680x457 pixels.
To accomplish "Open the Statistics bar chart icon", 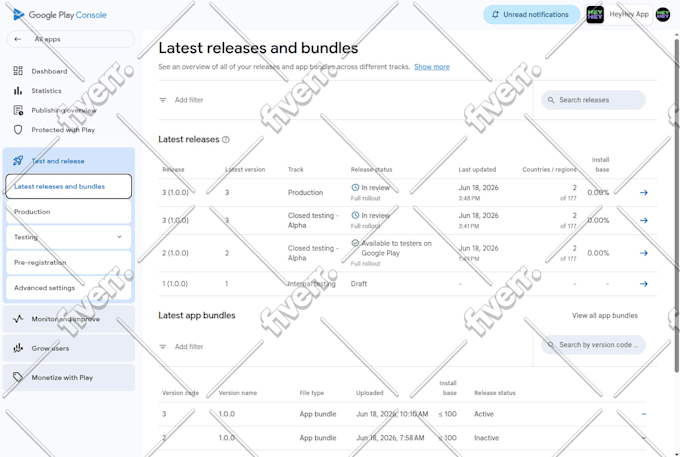I will pyautogui.click(x=18, y=91).
